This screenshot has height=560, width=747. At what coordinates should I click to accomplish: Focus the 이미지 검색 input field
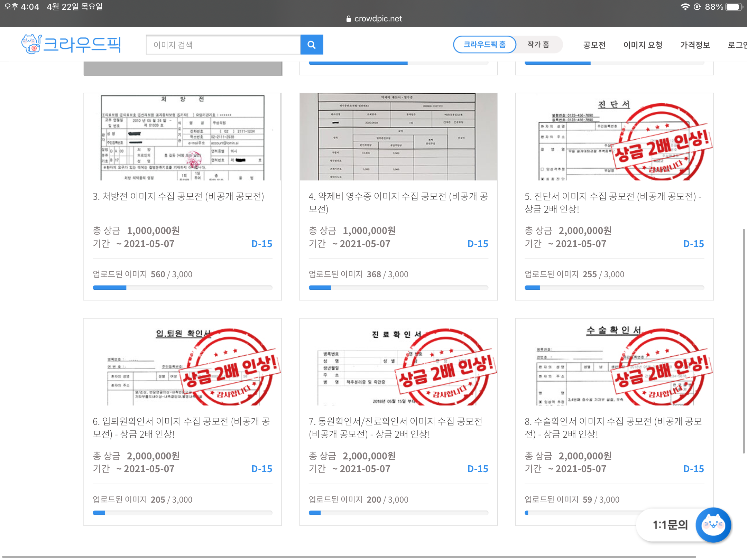coord(223,45)
